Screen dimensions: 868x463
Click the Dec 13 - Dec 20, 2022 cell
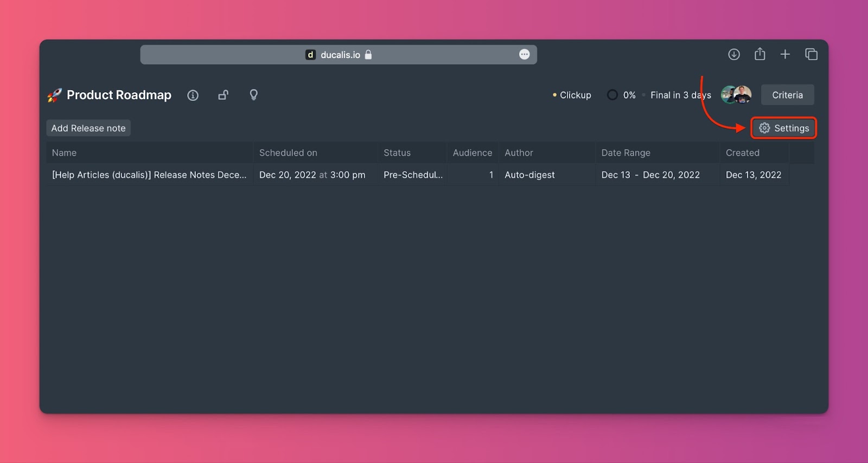point(658,175)
